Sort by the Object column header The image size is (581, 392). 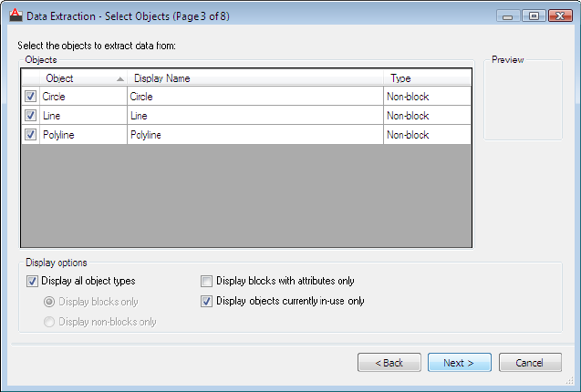coord(82,78)
